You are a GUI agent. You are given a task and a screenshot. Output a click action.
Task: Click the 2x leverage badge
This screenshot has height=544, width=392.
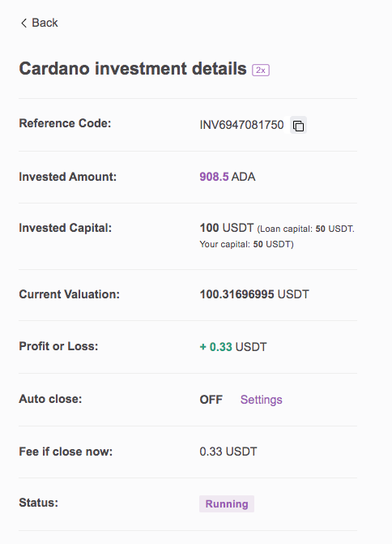(x=261, y=70)
